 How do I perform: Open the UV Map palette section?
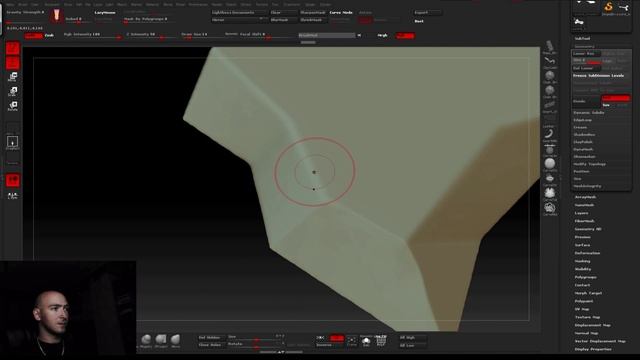coord(582,309)
